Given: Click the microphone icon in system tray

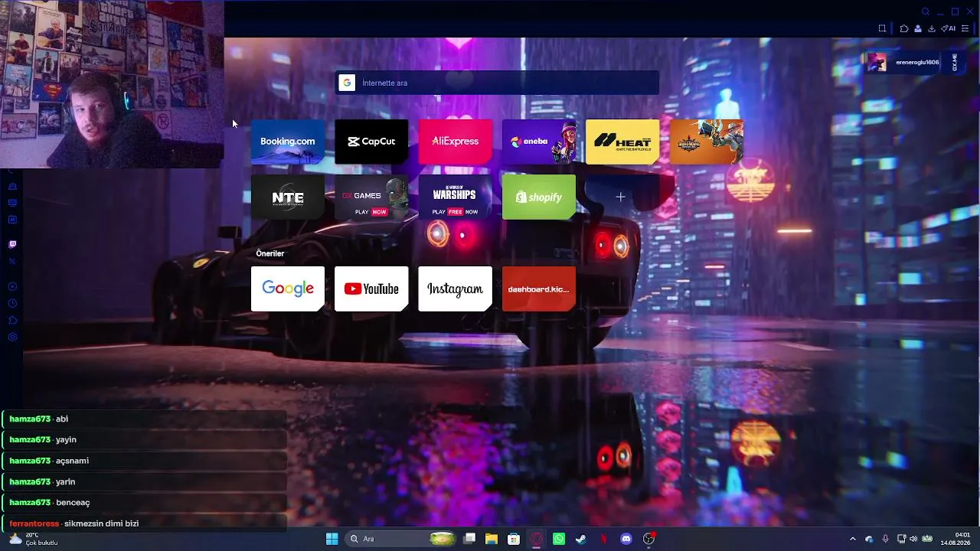Looking at the screenshot, I should [885, 539].
